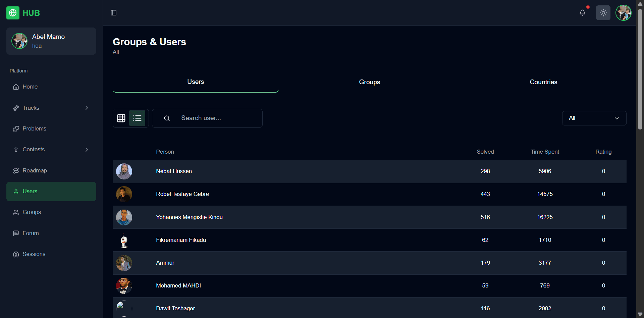This screenshot has height=318, width=644.
Task: Click the HUB globe logo icon
Action: [13, 13]
